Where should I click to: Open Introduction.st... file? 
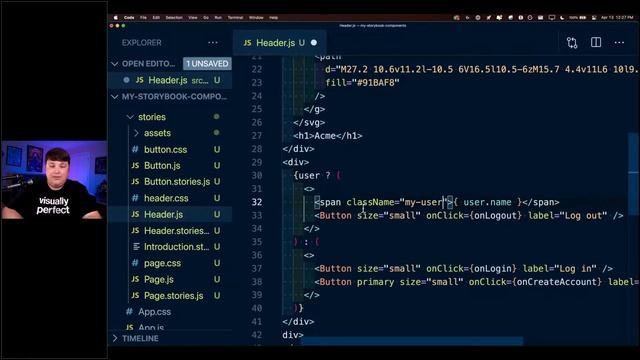coord(176,247)
